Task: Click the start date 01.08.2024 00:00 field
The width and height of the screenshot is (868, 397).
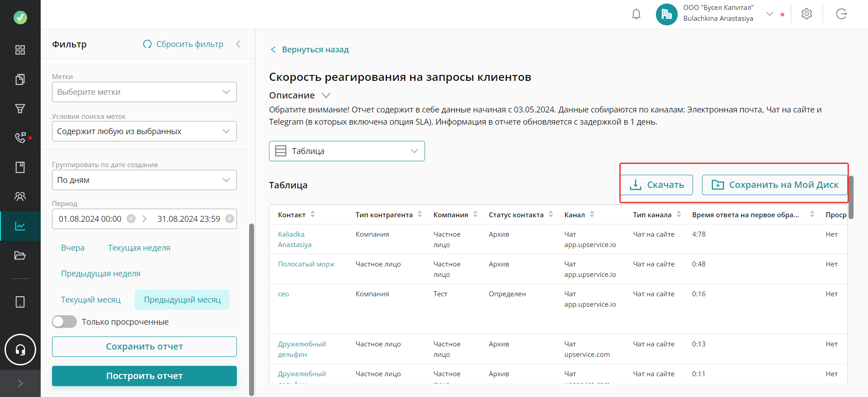Action: point(90,219)
